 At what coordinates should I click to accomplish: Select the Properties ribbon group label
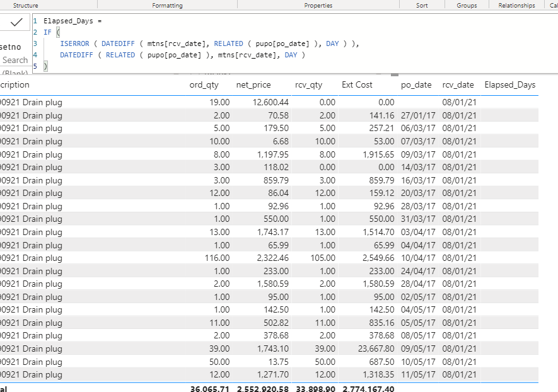click(x=318, y=5)
